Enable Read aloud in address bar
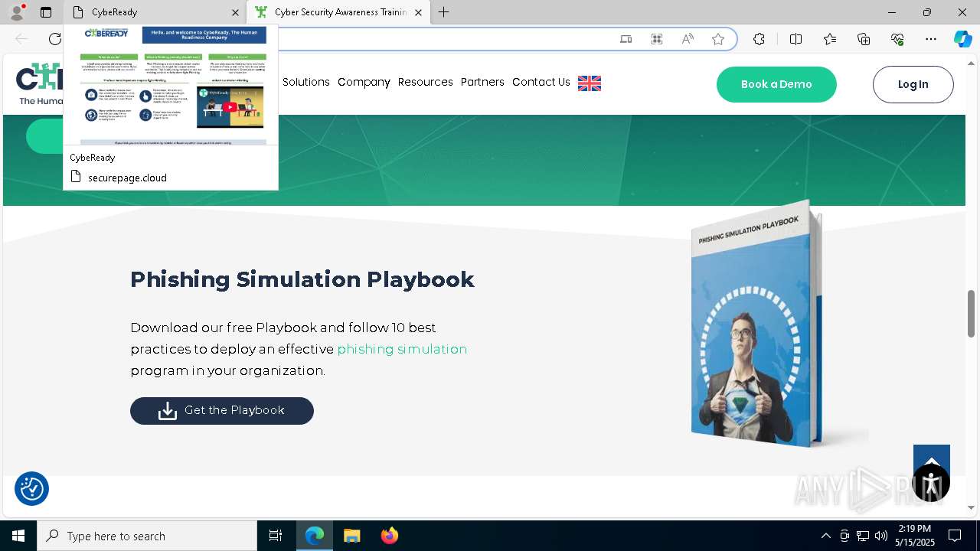The width and height of the screenshot is (980, 551). point(688,39)
